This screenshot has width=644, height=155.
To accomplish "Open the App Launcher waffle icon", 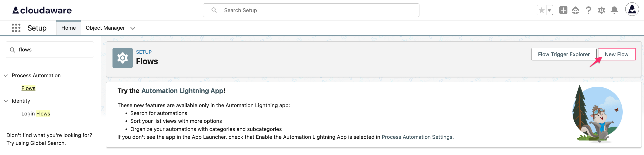I will coord(16,28).
